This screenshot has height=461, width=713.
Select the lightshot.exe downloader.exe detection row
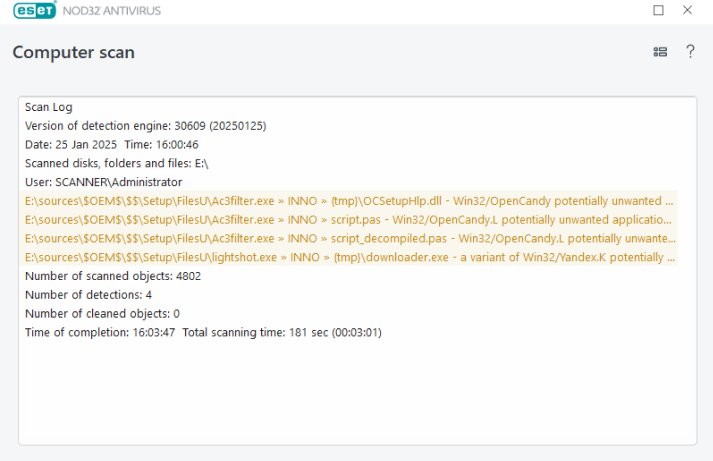349,257
